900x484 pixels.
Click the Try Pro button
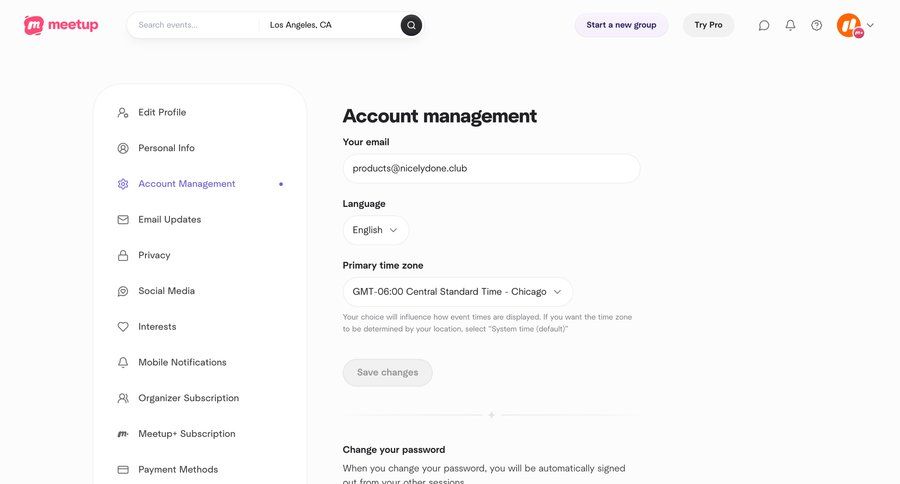(x=708, y=25)
